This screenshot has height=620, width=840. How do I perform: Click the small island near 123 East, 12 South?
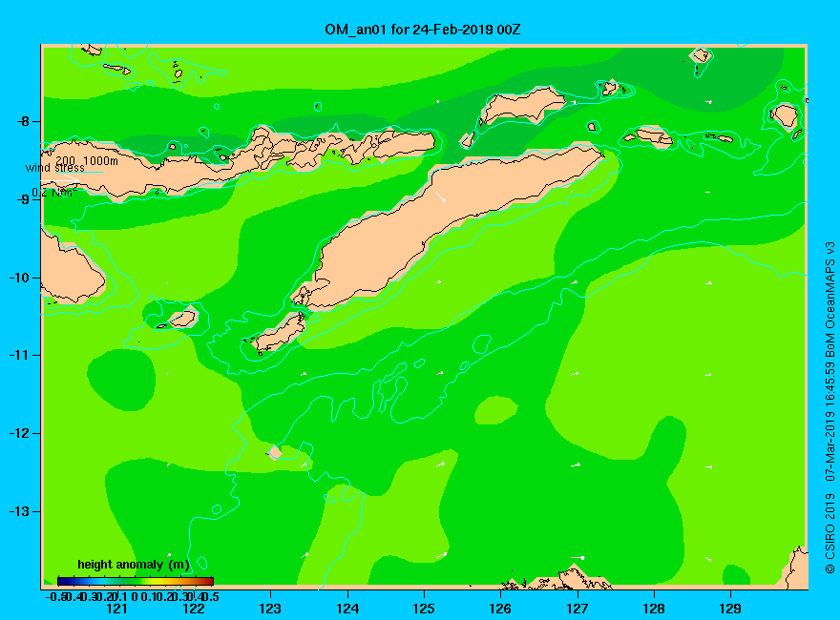275,452
